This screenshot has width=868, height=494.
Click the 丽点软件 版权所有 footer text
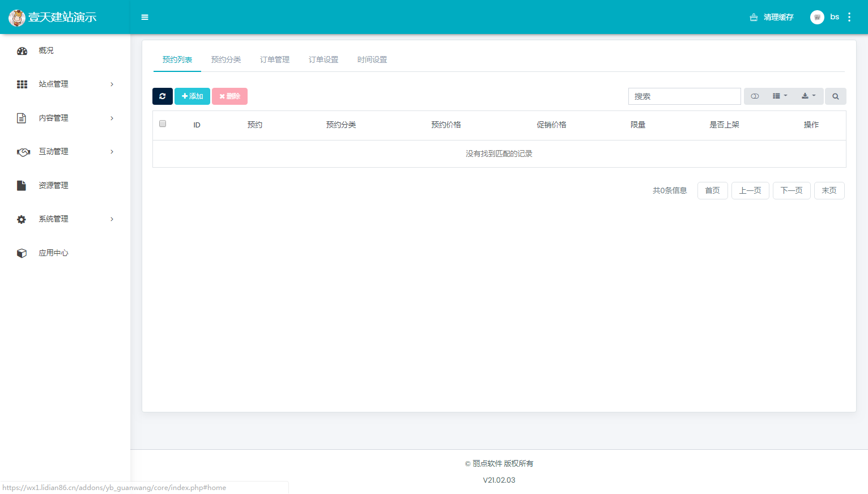tap(499, 463)
